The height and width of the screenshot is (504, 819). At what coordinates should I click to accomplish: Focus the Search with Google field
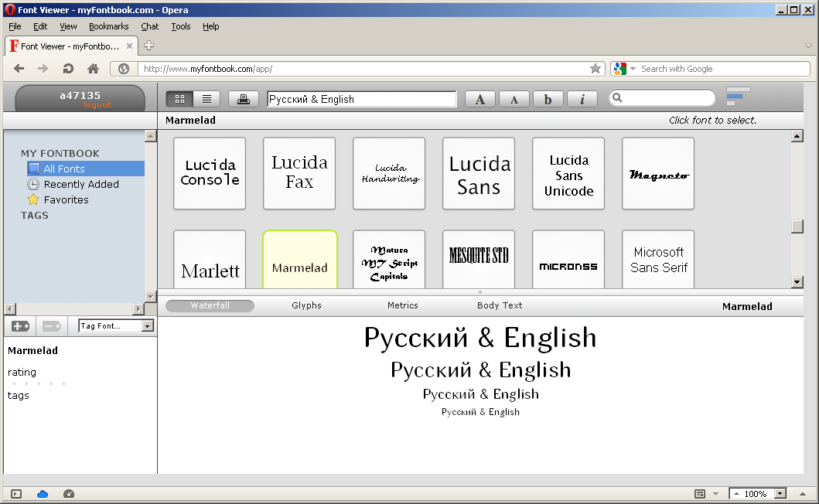[723, 69]
